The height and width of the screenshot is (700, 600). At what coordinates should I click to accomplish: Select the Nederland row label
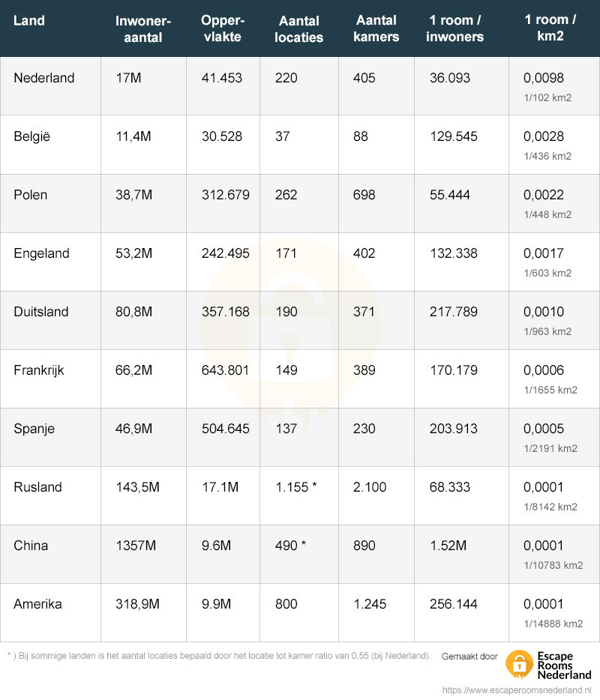click(44, 78)
